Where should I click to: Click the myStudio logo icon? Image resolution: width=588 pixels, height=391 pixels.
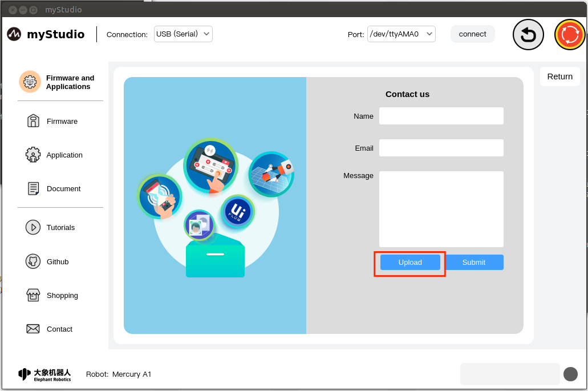coord(14,34)
